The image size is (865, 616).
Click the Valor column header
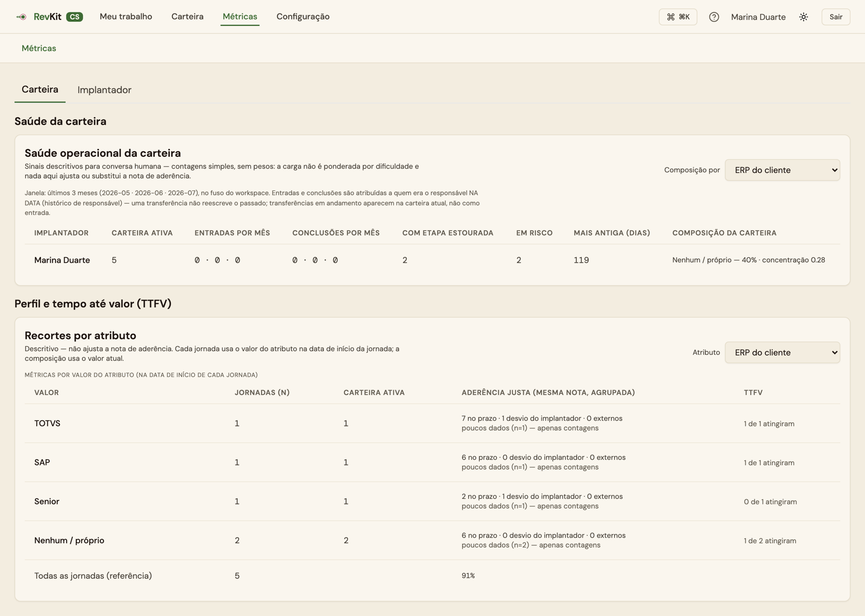(46, 393)
